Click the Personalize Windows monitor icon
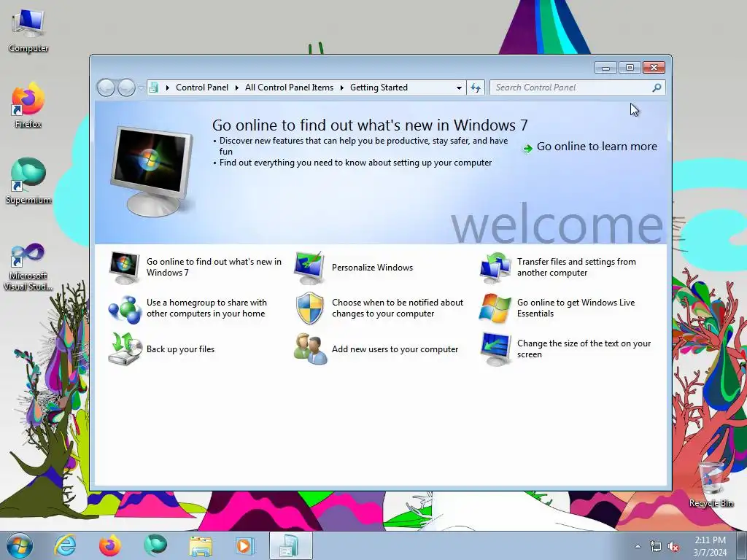The height and width of the screenshot is (560, 747). [x=309, y=267]
